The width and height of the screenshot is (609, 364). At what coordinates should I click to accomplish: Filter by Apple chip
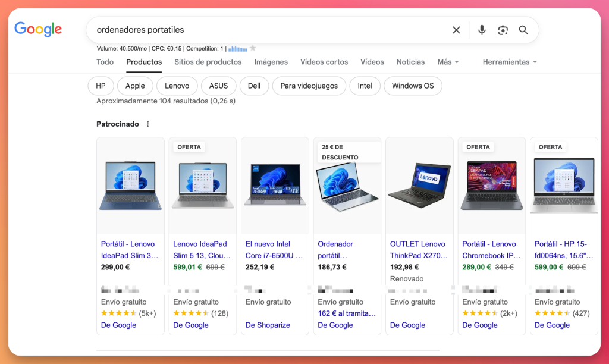[135, 86]
